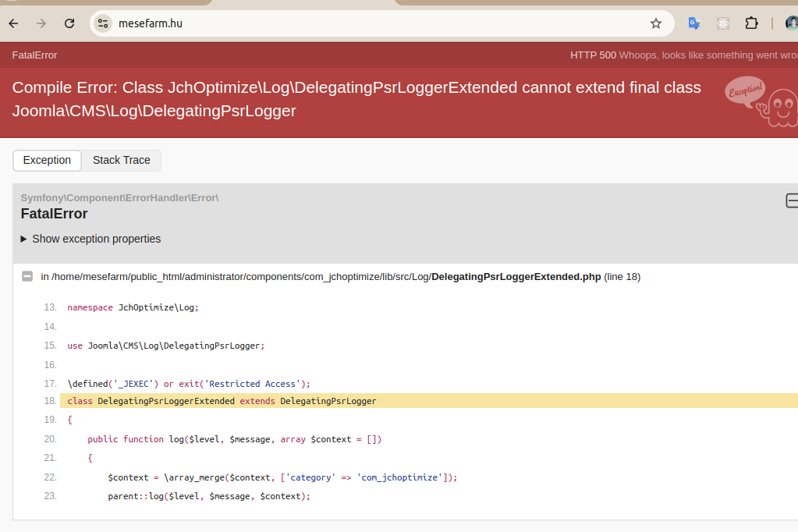This screenshot has height=532, width=798.
Task: Click highlighted line 18 of code
Action: [x=222, y=401]
